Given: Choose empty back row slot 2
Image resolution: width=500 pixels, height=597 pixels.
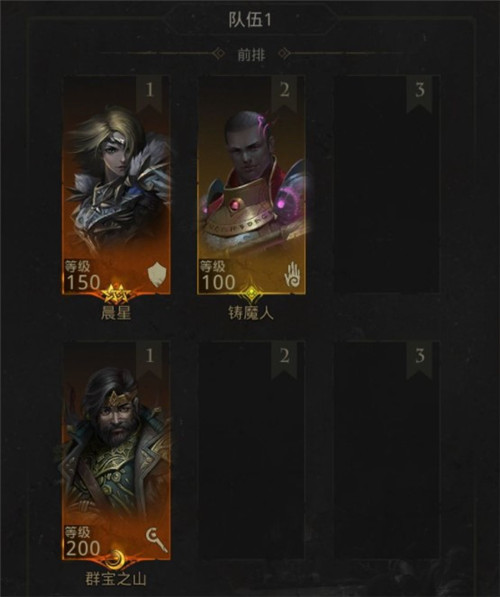Looking at the screenshot, I should point(251,451).
